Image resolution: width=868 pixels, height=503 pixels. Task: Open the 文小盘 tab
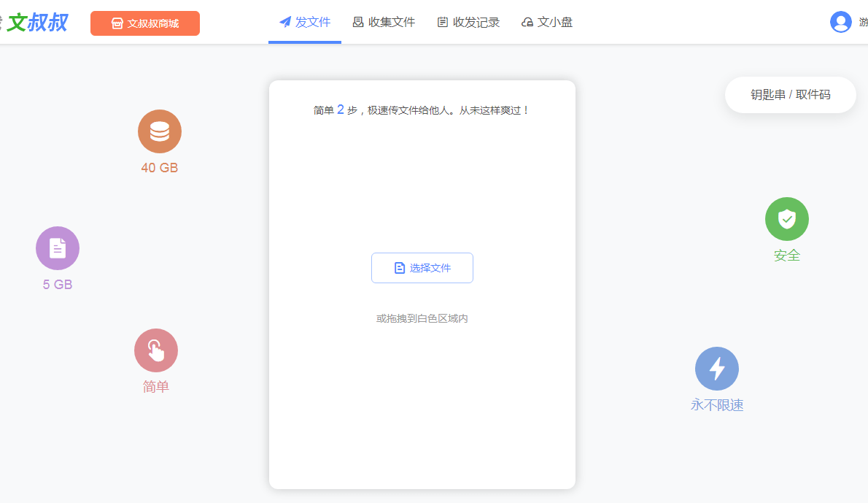(x=547, y=23)
